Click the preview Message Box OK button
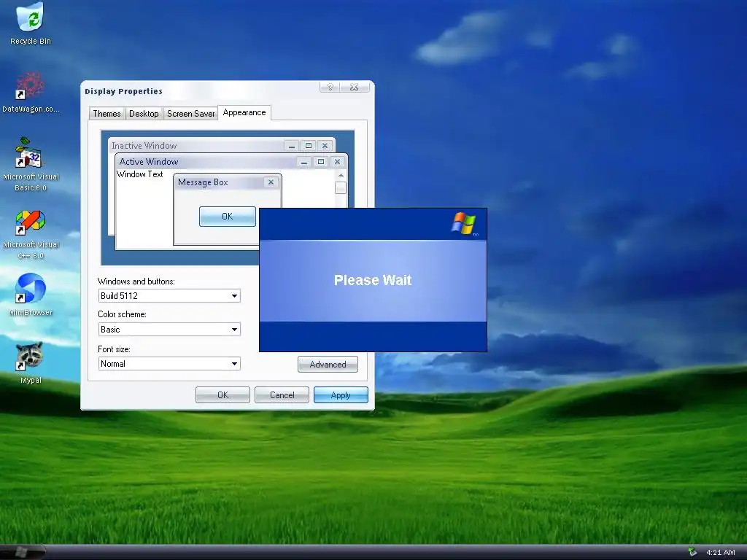 [x=228, y=216]
